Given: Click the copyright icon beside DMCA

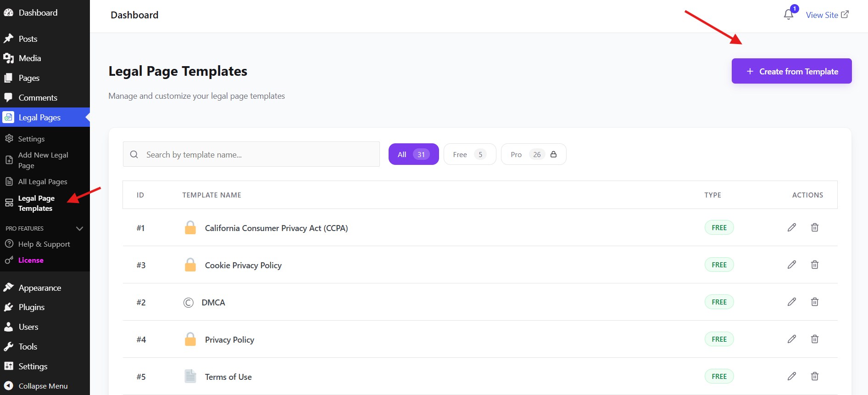Looking at the screenshot, I should (x=188, y=302).
